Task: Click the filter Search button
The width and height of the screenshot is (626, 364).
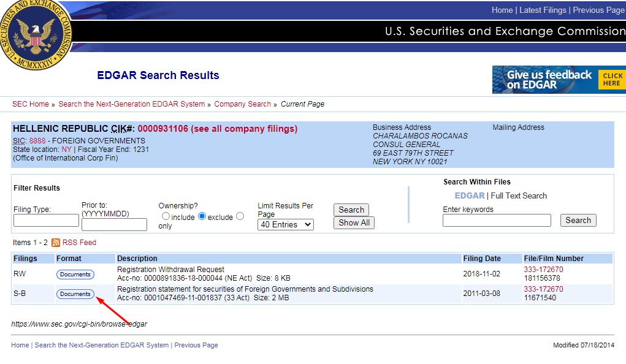Action: point(351,210)
